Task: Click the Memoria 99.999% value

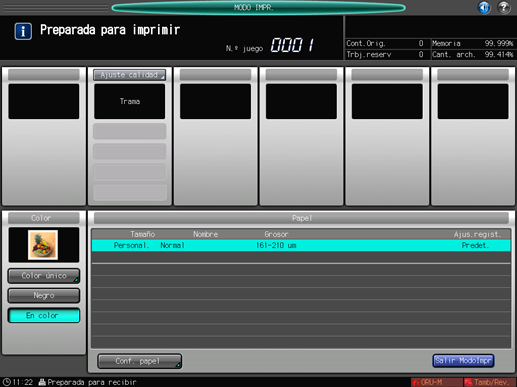Action: point(499,43)
